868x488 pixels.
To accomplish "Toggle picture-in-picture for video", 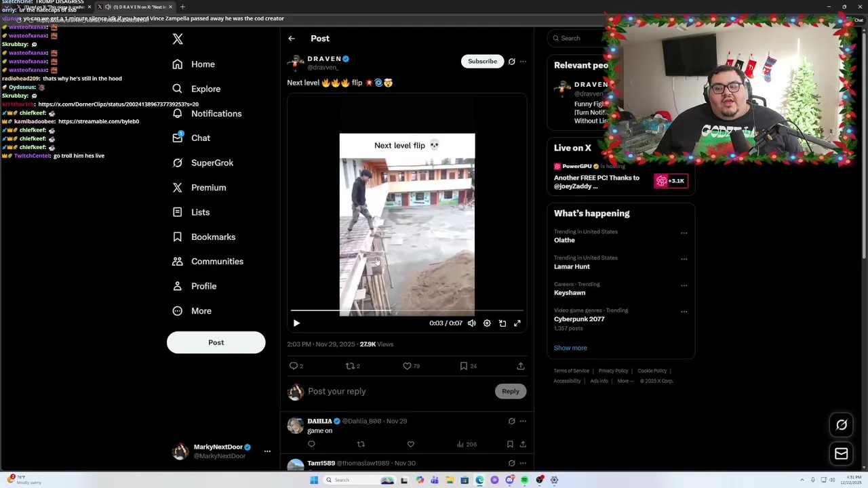I will (x=502, y=323).
